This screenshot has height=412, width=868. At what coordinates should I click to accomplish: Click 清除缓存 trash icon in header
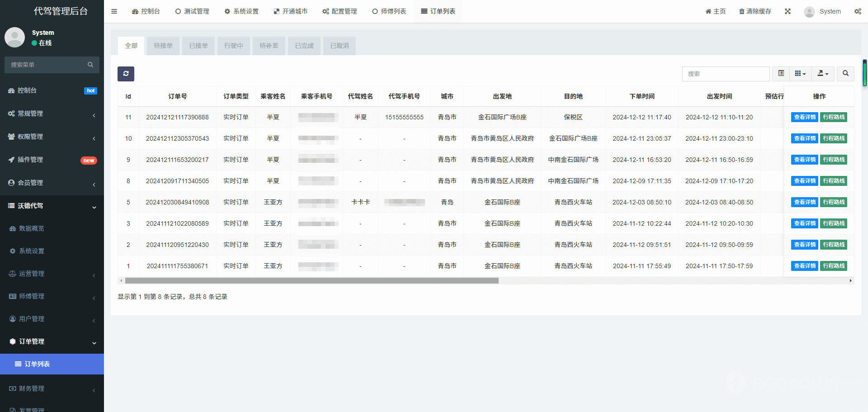click(x=741, y=11)
